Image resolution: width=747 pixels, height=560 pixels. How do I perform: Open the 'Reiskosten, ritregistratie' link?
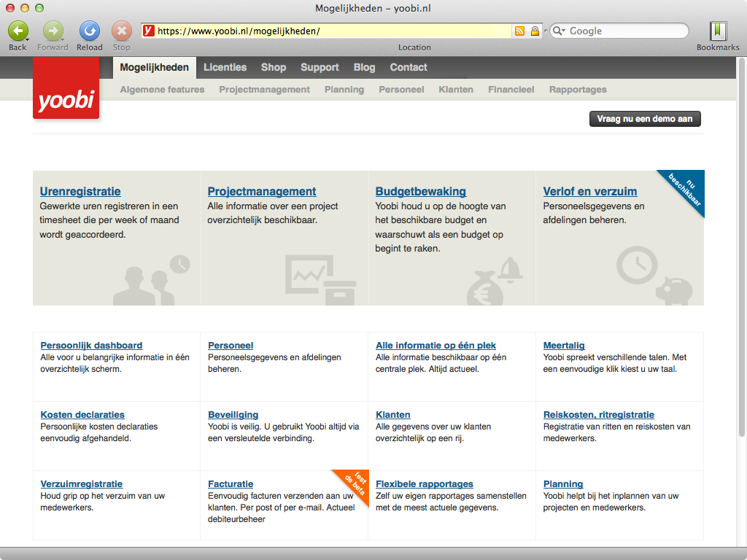(x=599, y=414)
